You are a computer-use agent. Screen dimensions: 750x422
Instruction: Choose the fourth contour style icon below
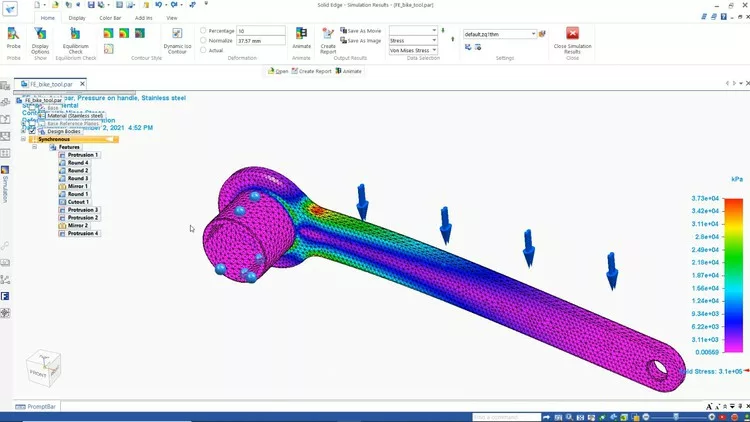(109, 49)
